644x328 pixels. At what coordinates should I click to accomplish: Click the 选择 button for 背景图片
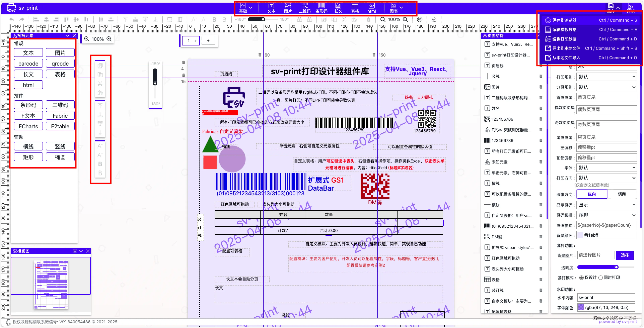[x=625, y=255]
